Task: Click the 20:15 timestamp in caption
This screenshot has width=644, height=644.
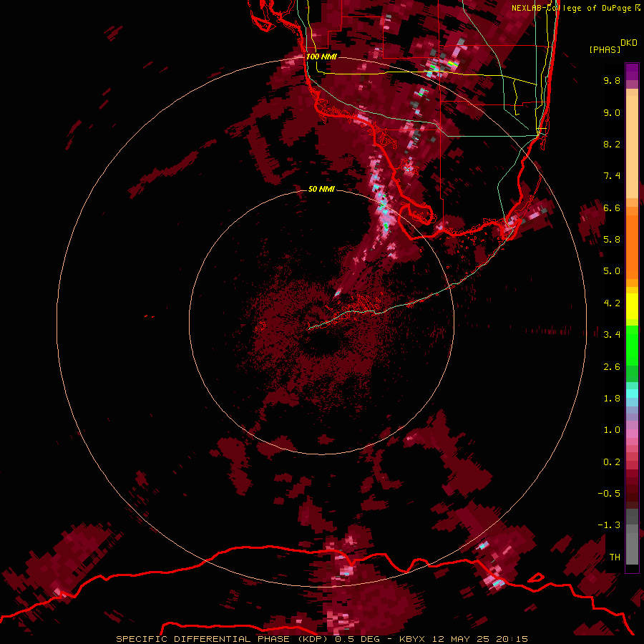Action: point(512,639)
